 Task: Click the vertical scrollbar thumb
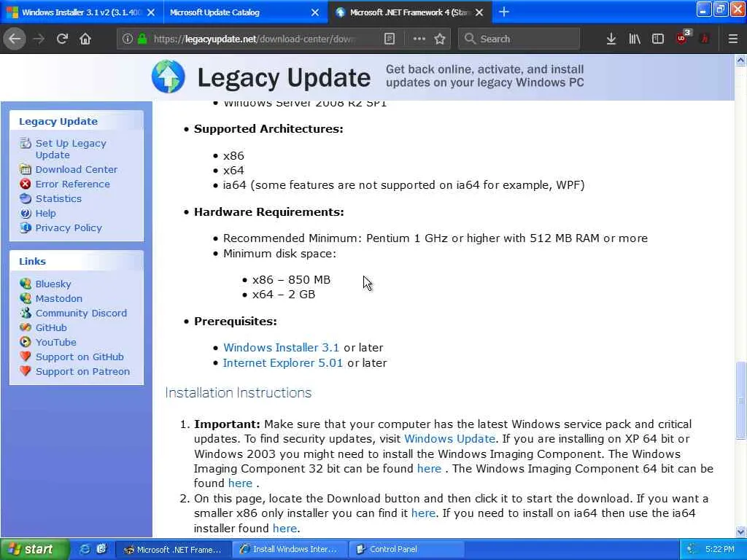click(740, 400)
